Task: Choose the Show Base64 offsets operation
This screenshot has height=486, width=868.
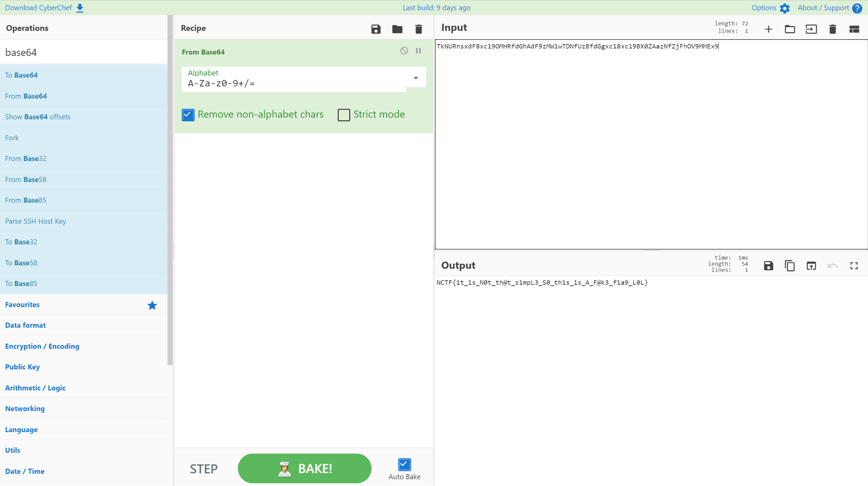Action: click(x=38, y=117)
